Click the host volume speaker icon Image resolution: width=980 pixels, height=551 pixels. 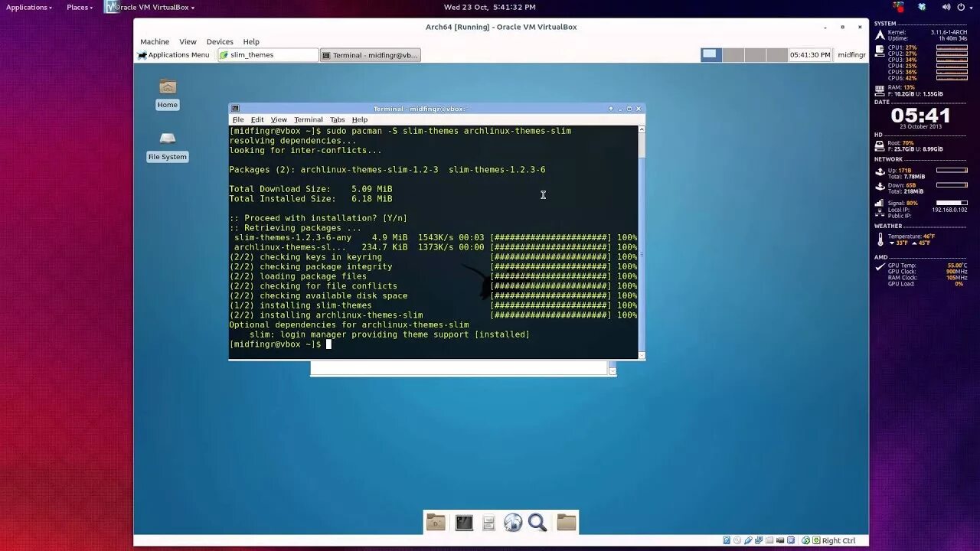946,7
